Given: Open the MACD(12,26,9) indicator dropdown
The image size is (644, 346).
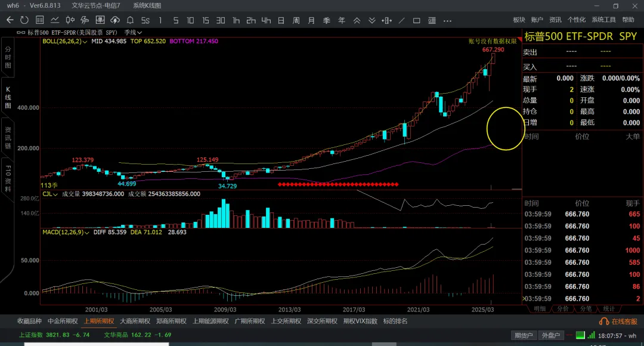Looking at the screenshot, I should click(x=66, y=232).
